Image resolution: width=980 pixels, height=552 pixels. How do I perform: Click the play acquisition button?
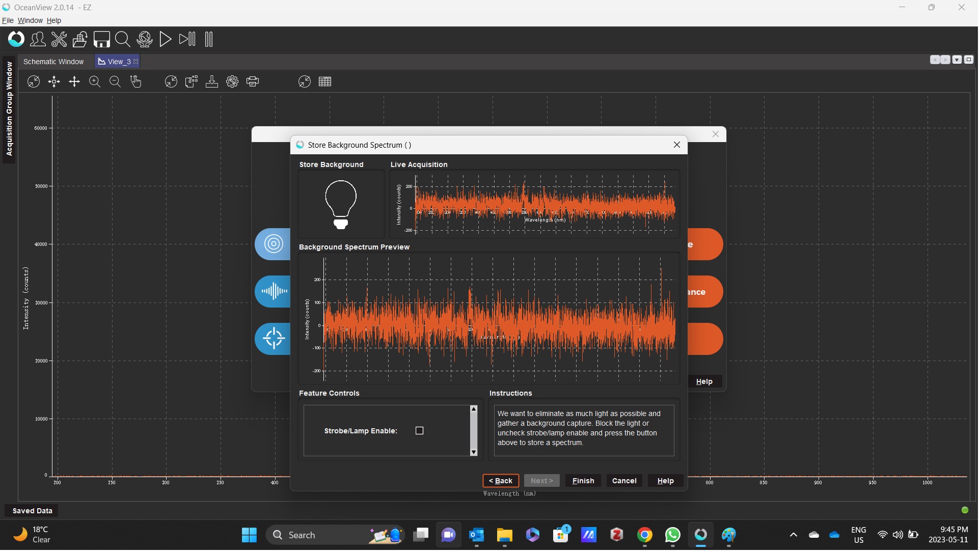pyautogui.click(x=166, y=39)
